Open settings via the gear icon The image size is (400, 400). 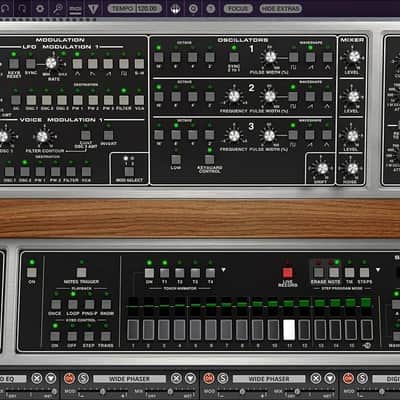tap(40, 8)
